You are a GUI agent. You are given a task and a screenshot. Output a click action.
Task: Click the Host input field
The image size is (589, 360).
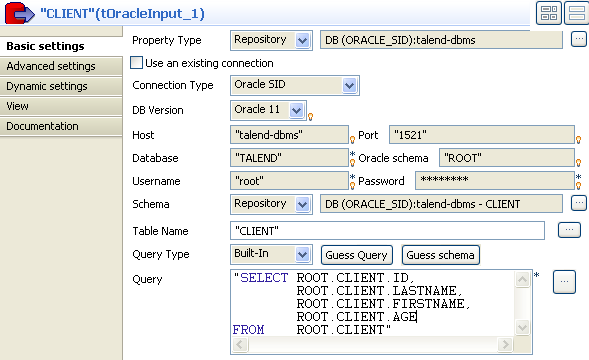[x=289, y=135]
